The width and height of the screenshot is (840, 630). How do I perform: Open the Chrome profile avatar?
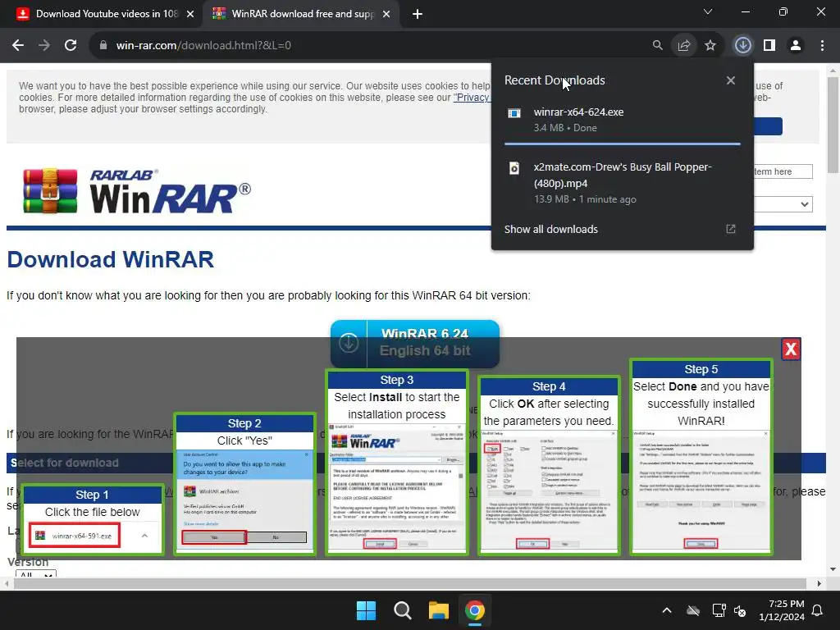[796, 46]
